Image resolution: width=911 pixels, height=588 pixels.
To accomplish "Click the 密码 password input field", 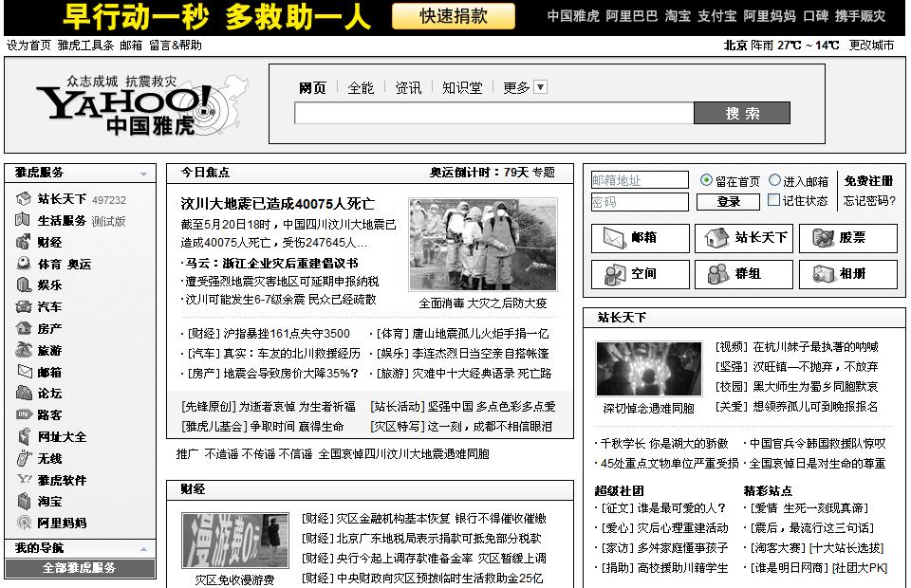I will pos(640,202).
